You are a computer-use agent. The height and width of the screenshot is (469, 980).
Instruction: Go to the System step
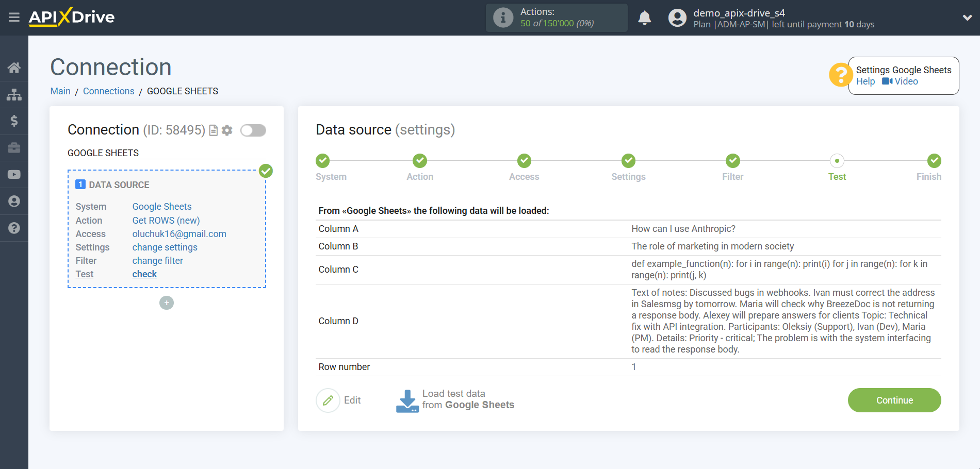[x=323, y=161]
